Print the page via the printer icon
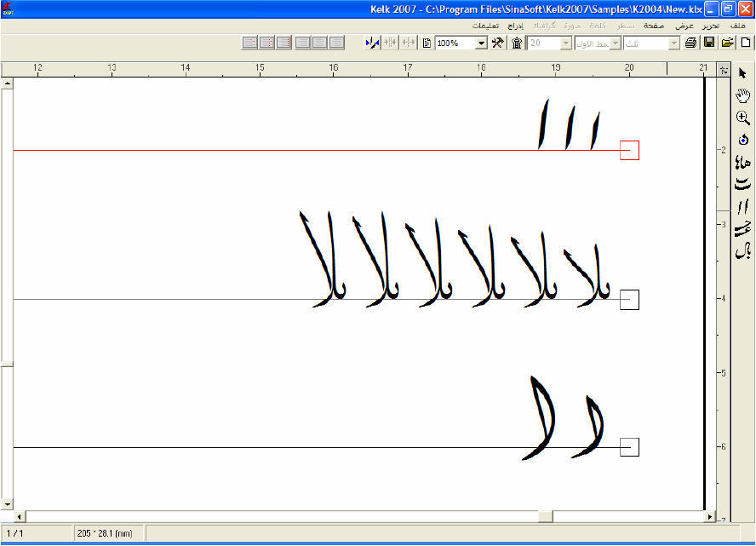 pyautogui.click(x=689, y=43)
